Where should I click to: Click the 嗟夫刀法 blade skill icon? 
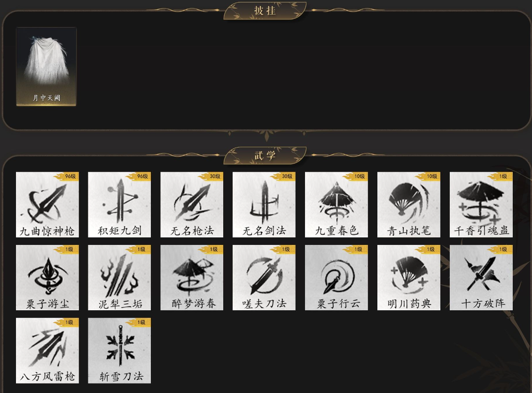point(264,277)
